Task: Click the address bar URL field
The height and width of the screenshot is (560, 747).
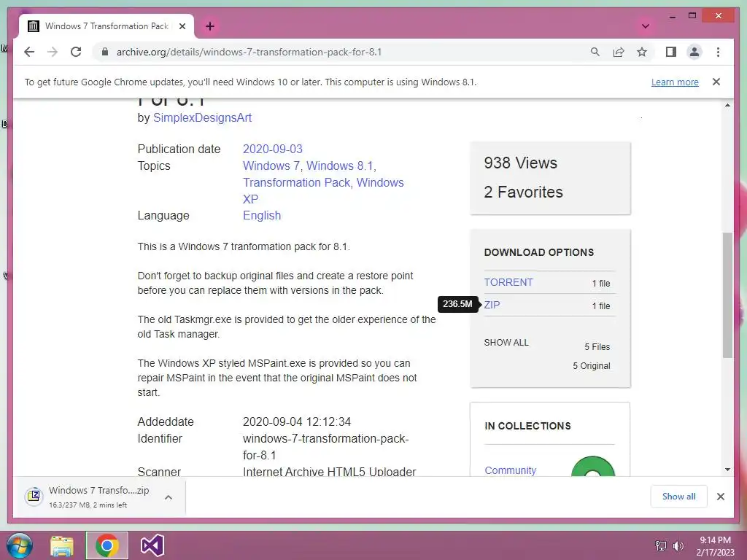Action: pos(249,52)
